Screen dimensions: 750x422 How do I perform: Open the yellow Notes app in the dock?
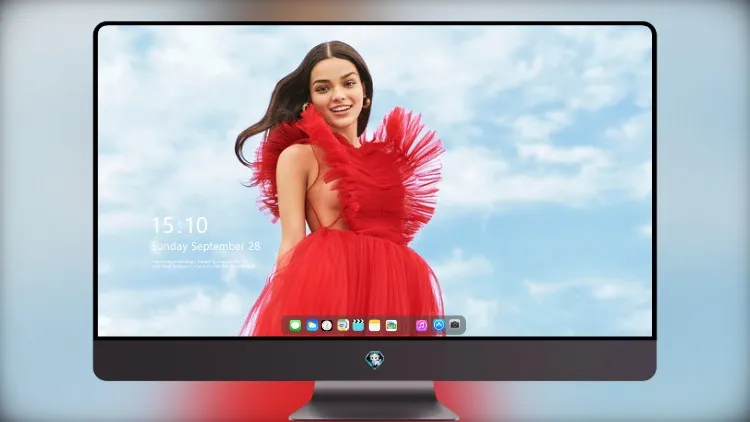[x=375, y=326]
